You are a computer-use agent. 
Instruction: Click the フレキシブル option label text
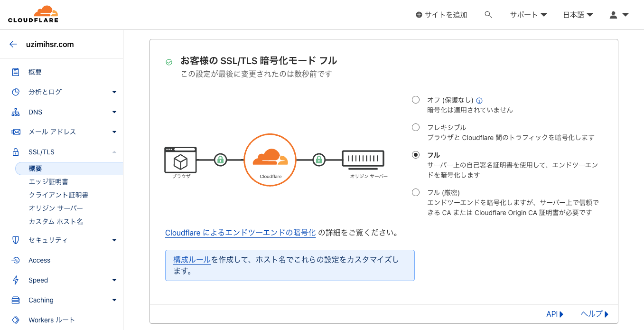pos(447,127)
